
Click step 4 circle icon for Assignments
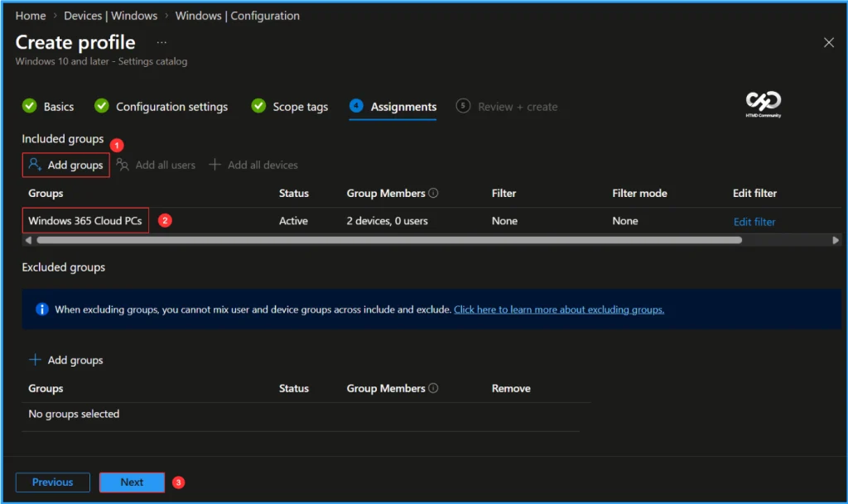tap(356, 105)
